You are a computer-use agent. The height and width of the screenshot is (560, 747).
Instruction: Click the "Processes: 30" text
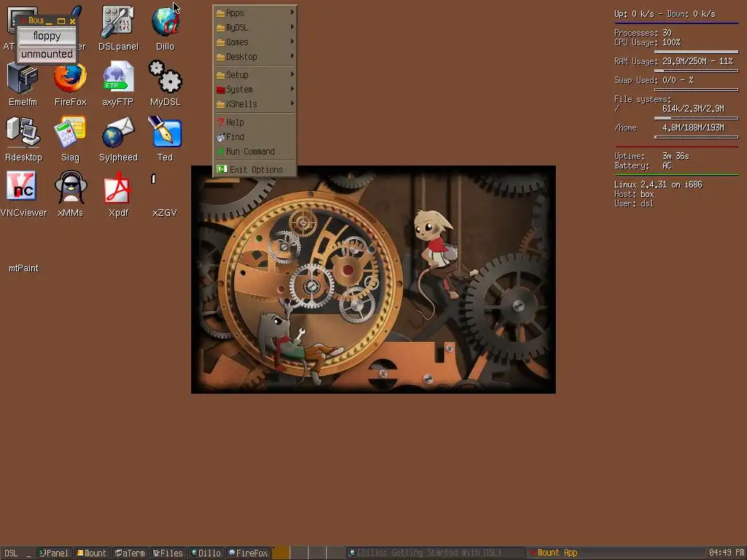643,33
